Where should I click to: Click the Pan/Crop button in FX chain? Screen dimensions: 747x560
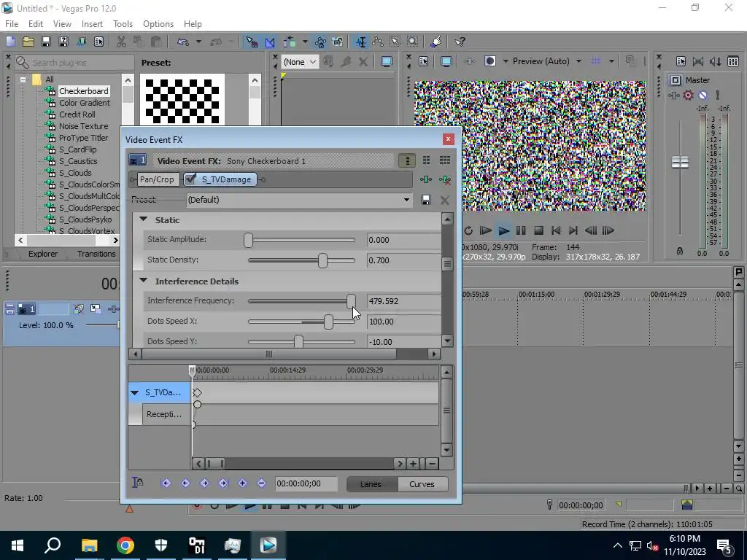[157, 179]
